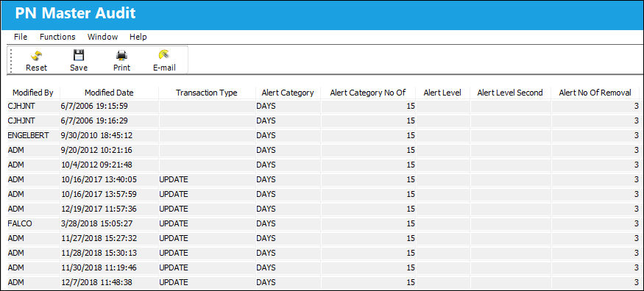Open the Functions menu

[57, 37]
